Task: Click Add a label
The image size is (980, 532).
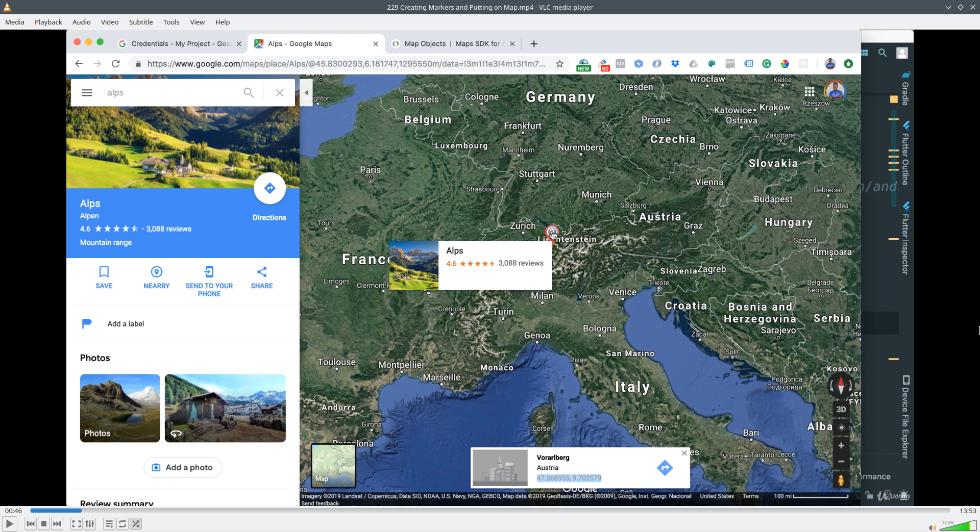Action: pyautogui.click(x=126, y=324)
